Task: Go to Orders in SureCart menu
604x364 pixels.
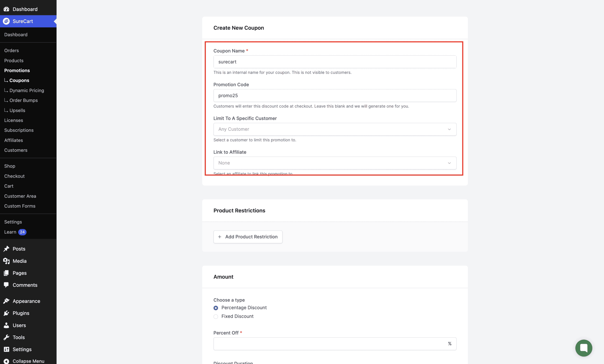Action: (12, 50)
